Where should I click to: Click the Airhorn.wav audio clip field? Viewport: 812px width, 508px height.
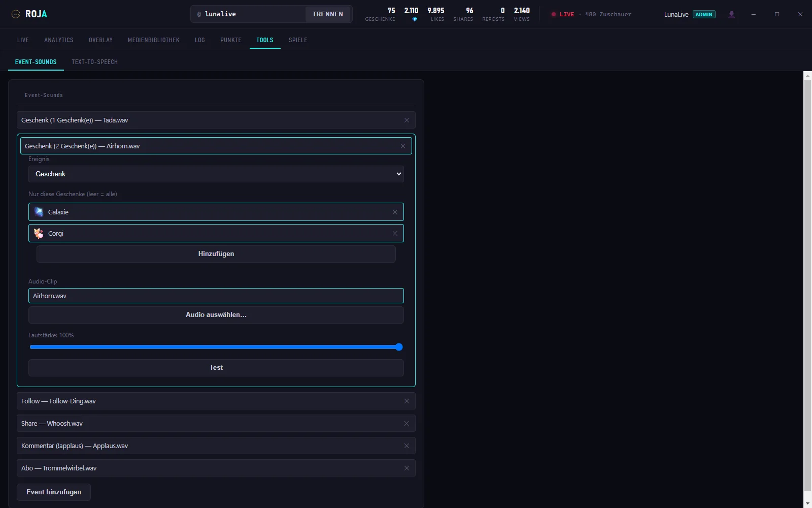pyautogui.click(x=216, y=296)
